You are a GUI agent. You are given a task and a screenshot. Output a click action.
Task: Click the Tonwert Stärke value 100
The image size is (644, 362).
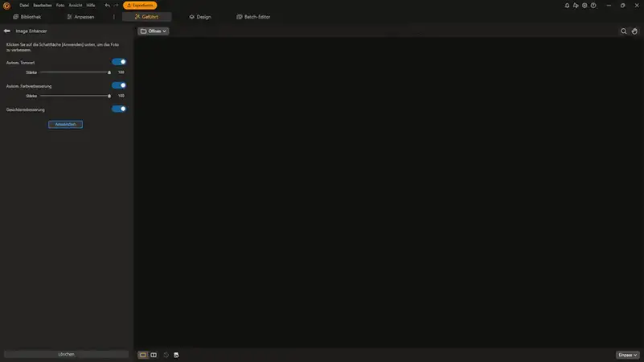click(x=121, y=72)
